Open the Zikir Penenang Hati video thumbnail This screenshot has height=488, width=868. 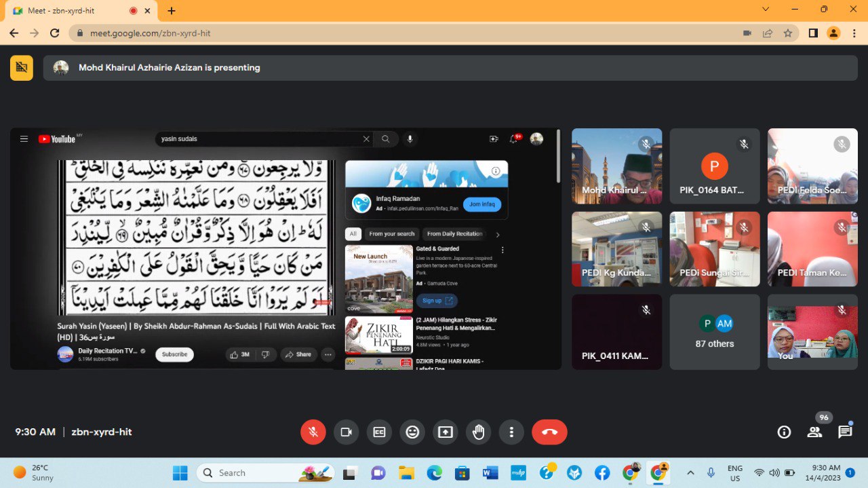(378, 335)
